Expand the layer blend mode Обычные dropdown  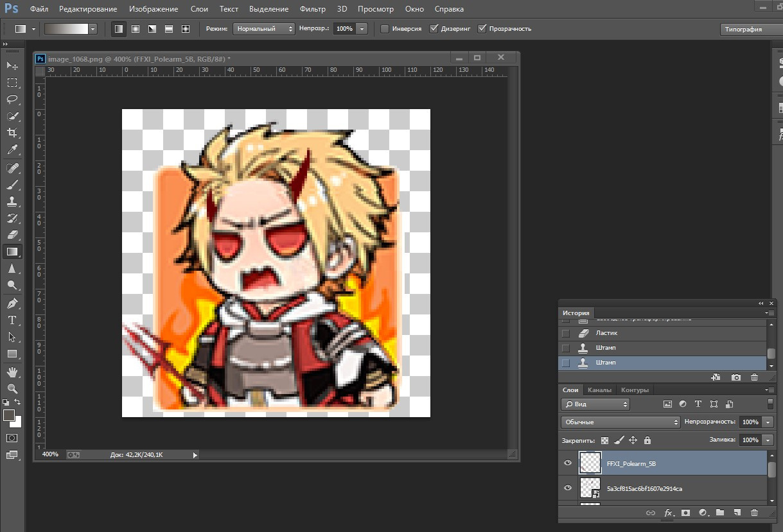click(x=620, y=422)
